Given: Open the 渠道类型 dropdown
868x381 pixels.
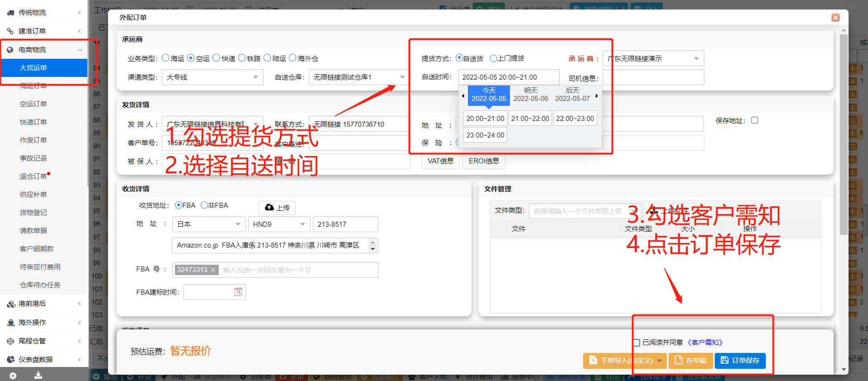Looking at the screenshot, I should pyautogui.click(x=212, y=77).
